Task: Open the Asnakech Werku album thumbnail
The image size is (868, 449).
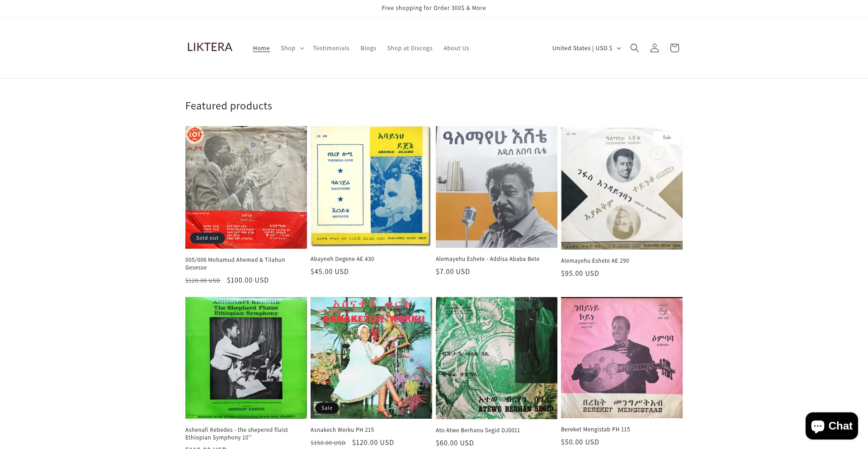Action: pyautogui.click(x=371, y=358)
